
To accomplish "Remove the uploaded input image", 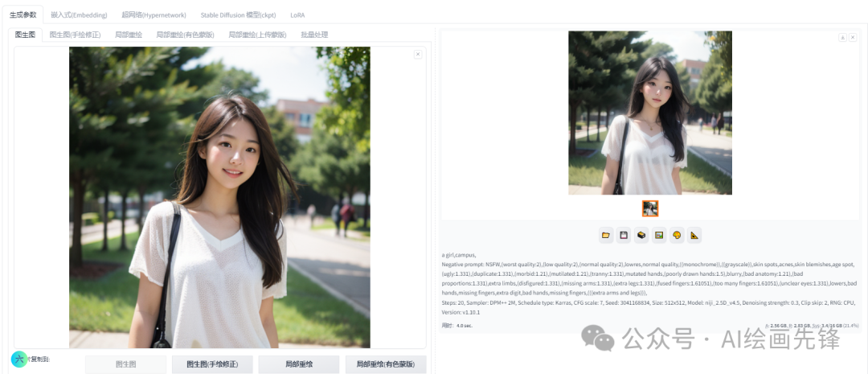I will 418,54.
